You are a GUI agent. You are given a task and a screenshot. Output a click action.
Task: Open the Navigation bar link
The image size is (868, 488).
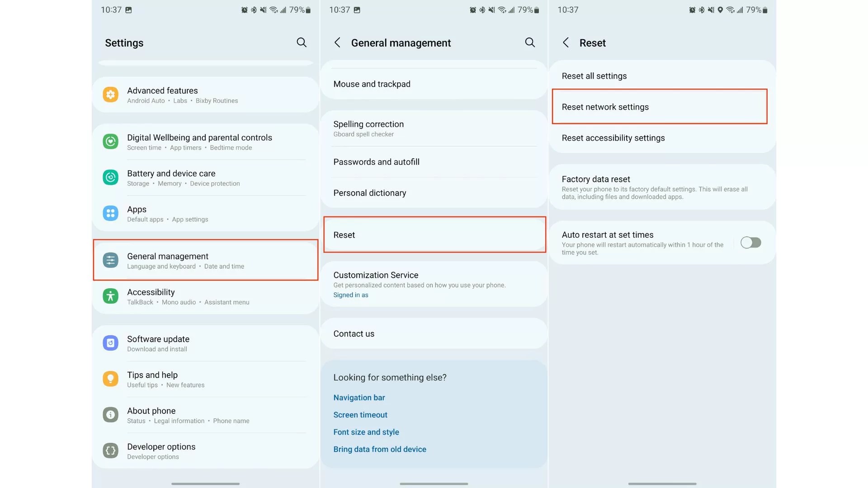click(x=359, y=397)
